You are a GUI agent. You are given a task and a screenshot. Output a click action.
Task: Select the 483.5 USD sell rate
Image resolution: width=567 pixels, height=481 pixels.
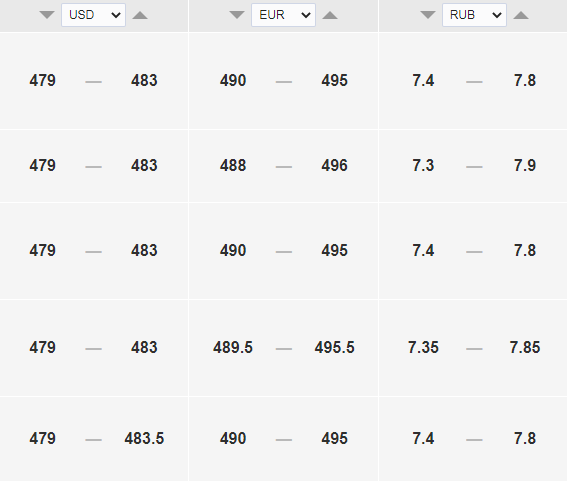tap(144, 438)
